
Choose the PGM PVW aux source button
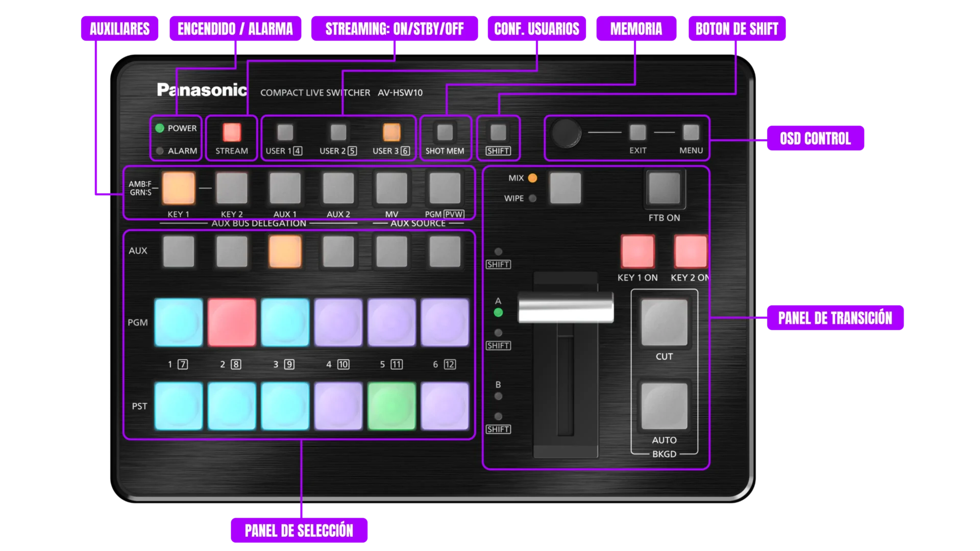point(445,188)
